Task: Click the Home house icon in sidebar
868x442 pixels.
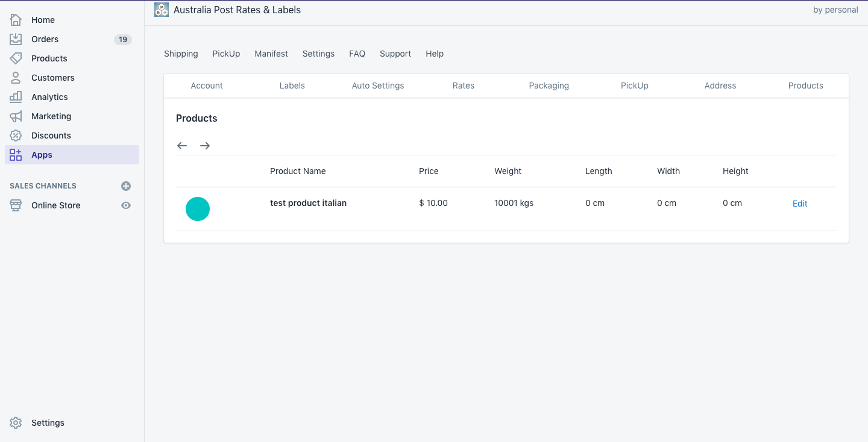Action: click(16, 20)
